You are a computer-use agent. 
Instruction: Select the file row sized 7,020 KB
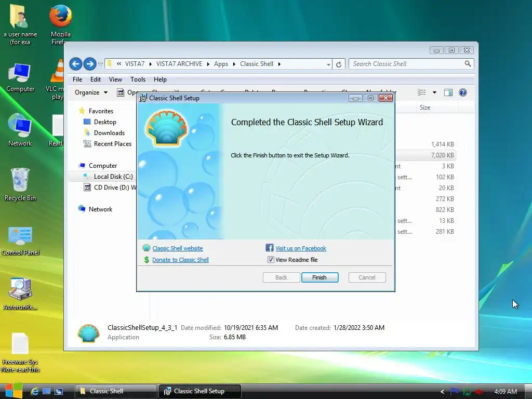click(425, 155)
